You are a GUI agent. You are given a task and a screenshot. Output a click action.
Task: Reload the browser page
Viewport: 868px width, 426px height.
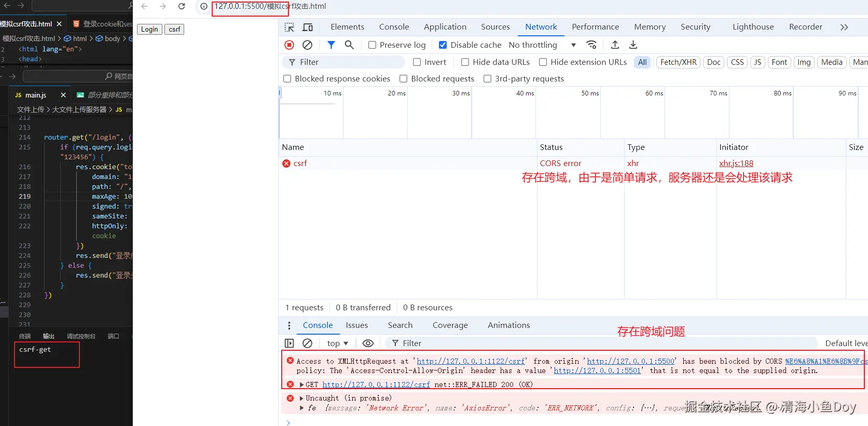[x=182, y=6]
